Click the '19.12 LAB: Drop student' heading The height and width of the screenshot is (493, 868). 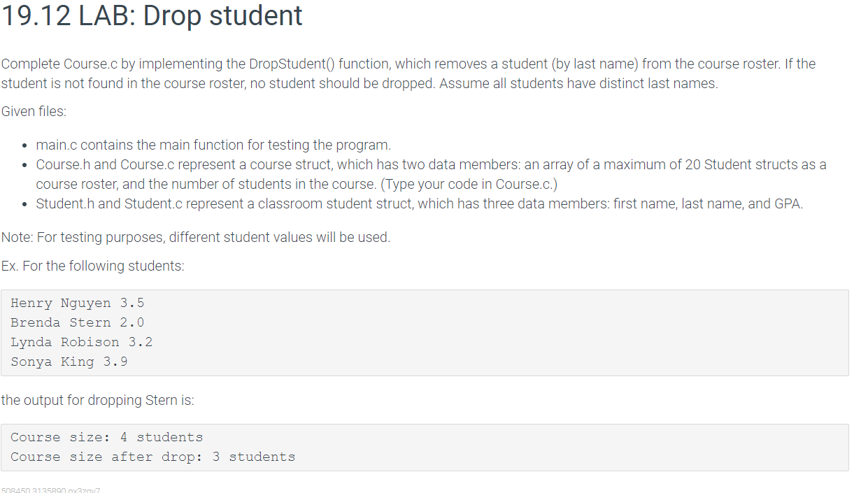(152, 17)
